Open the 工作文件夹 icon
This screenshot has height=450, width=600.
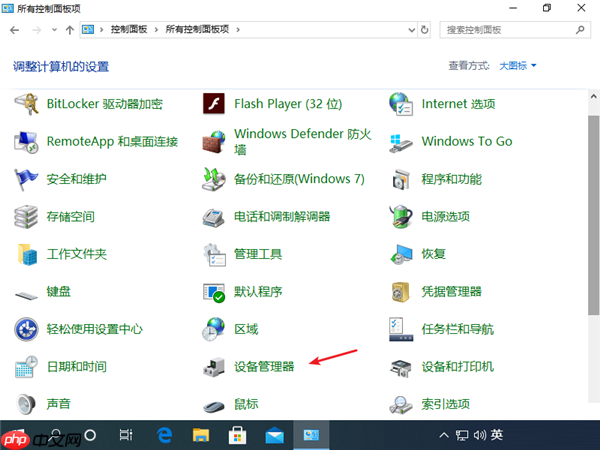[27, 254]
